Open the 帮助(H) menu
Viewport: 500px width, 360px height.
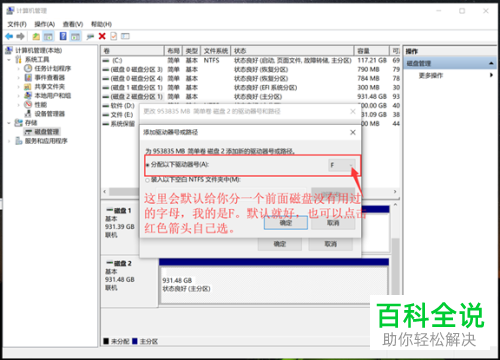(101, 24)
